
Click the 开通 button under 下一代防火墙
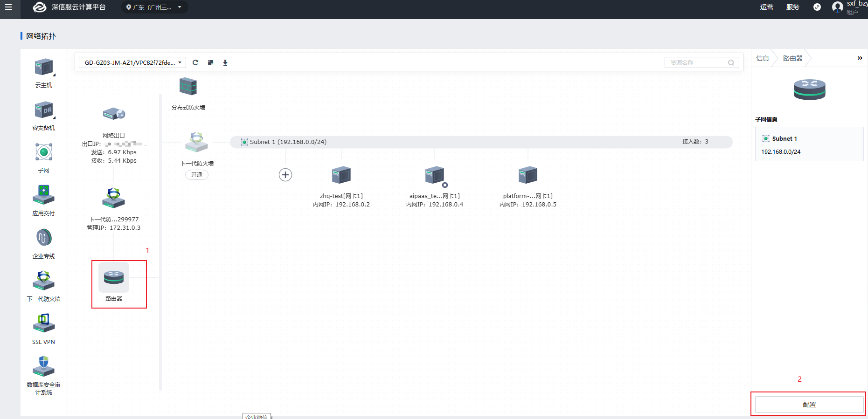point(197,175)
